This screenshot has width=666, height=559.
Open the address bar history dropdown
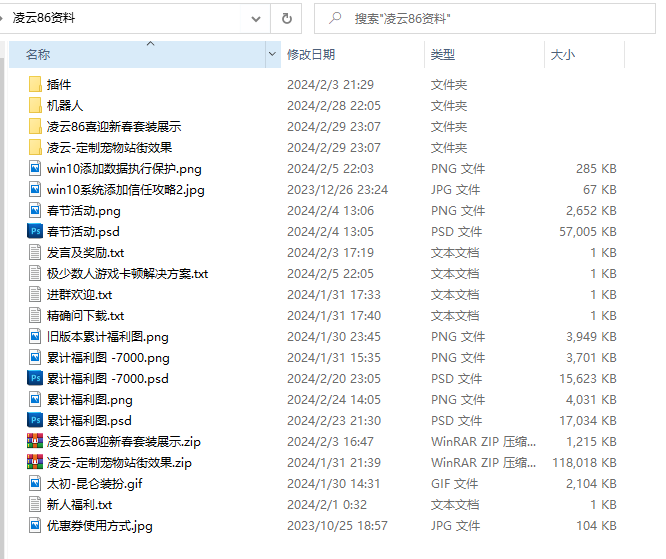click(256, 18)
